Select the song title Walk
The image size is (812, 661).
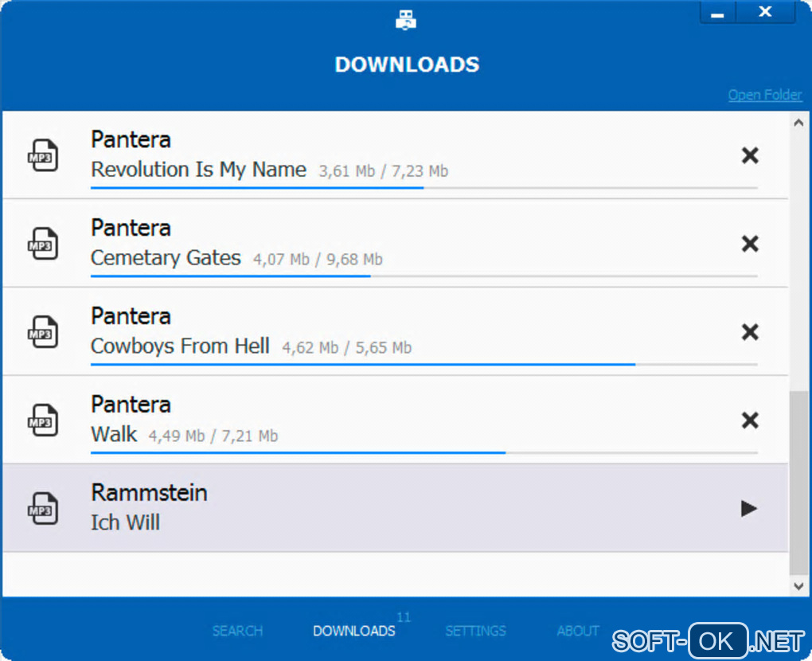point(114,434)
